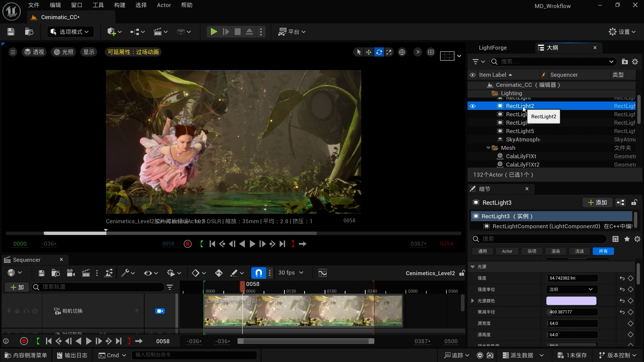
Task: Click the purple 光源颜色 color swatch
Action: click(571, 301)
